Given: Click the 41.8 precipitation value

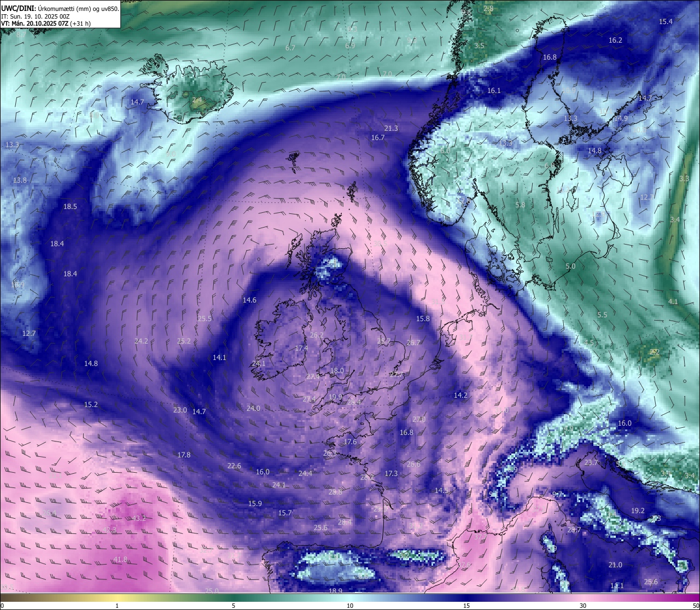Looking at the screenshot, I should coord(120,559).
